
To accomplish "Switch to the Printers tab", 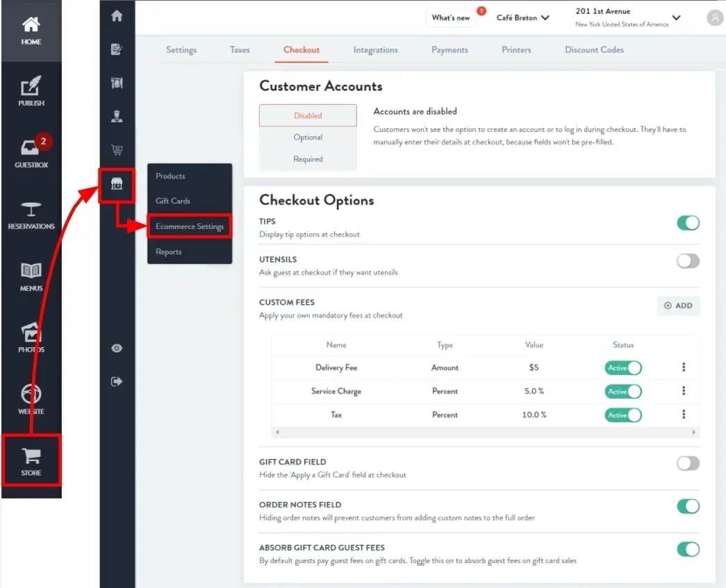I will (x=516, y=50).
